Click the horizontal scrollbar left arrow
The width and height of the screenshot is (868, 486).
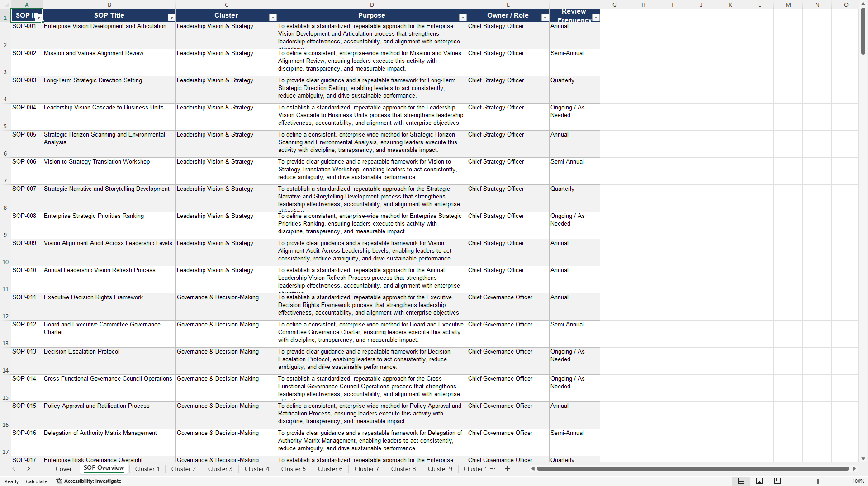[533, 469]
